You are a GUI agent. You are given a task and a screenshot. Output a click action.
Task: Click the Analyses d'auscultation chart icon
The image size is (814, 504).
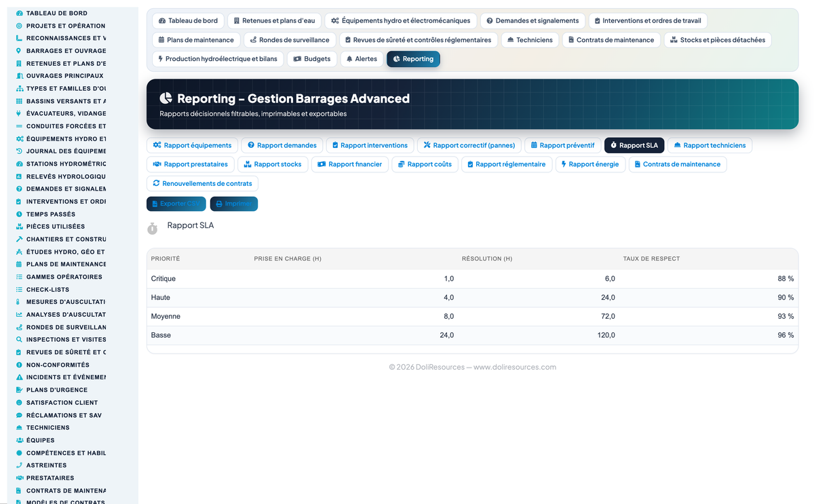(x=19, y=315)
